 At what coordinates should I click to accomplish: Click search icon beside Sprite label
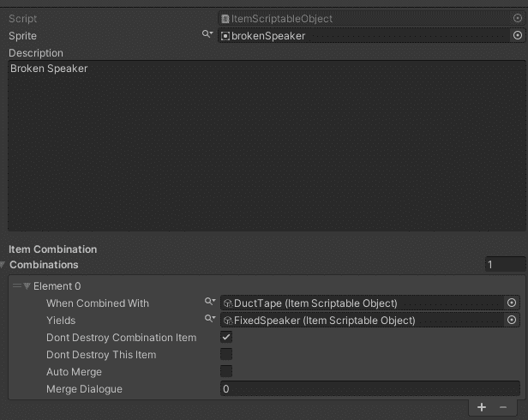click(x=207, y=35)
